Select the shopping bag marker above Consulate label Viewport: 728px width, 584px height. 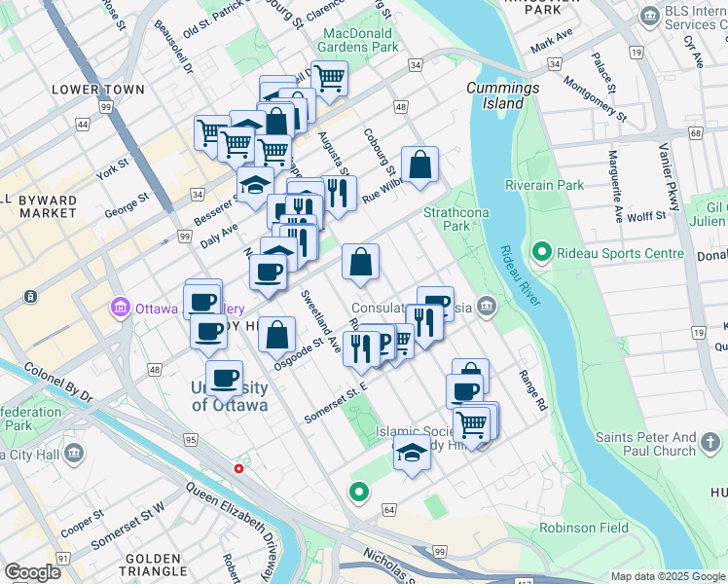[x=360, y=266]
